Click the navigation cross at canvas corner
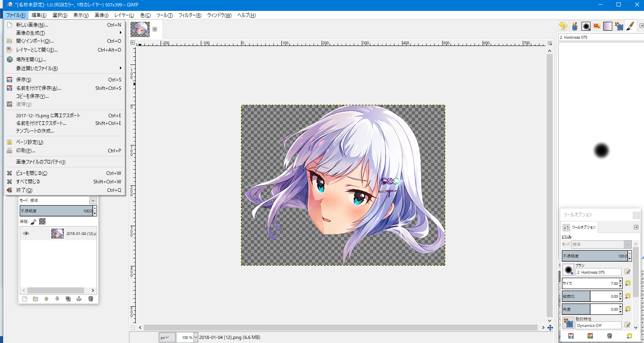This screenshot has height=343, width=644. 550,328
